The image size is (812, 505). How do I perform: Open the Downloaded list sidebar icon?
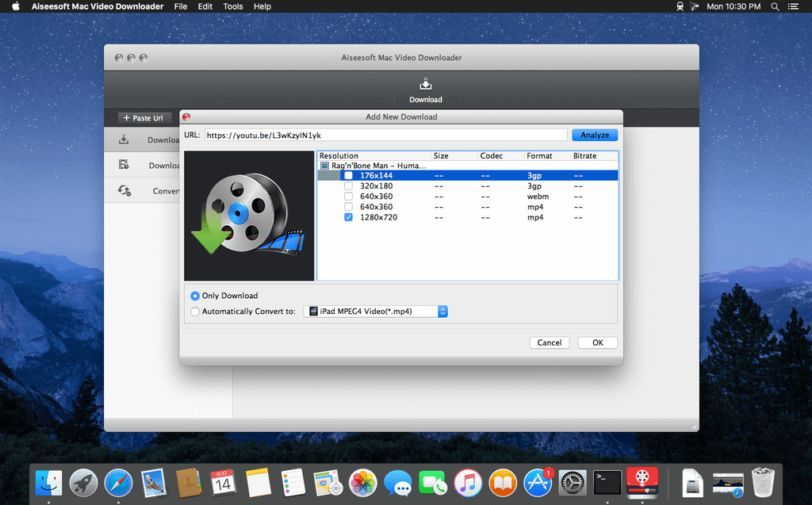pos(124,165)
